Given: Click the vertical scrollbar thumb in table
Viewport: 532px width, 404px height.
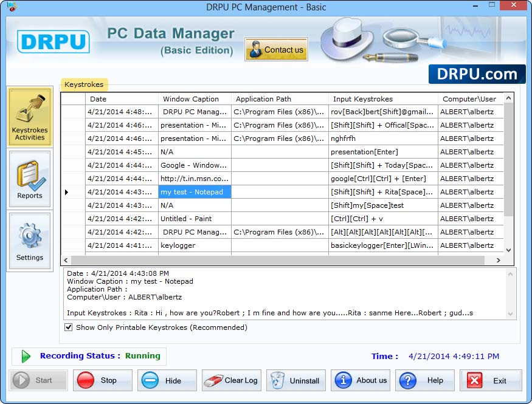Looking at the screenshot, I should click(x=508, y=159).
